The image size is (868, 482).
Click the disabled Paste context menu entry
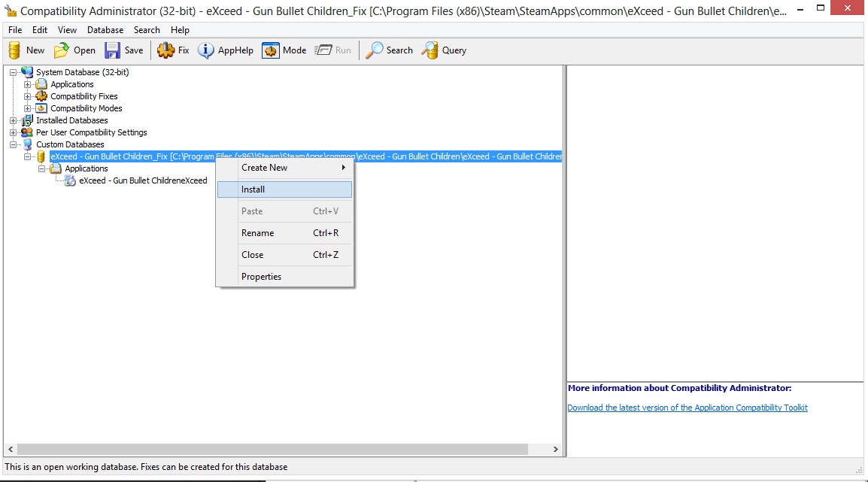[x=284, y=211]
